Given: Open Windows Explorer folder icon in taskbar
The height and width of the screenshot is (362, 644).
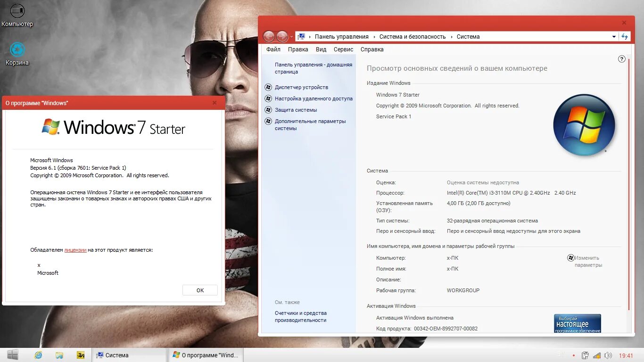Looking at the screenshot, I should point(59,355).
